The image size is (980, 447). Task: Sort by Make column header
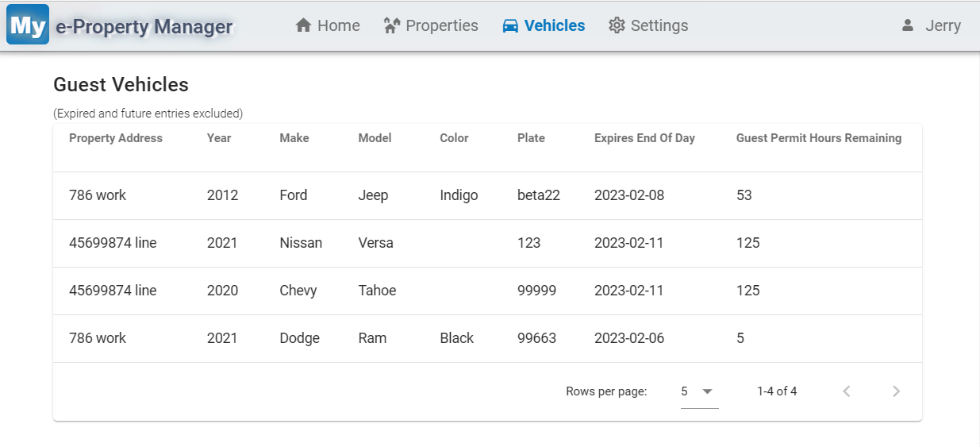[x=294, y=138]
